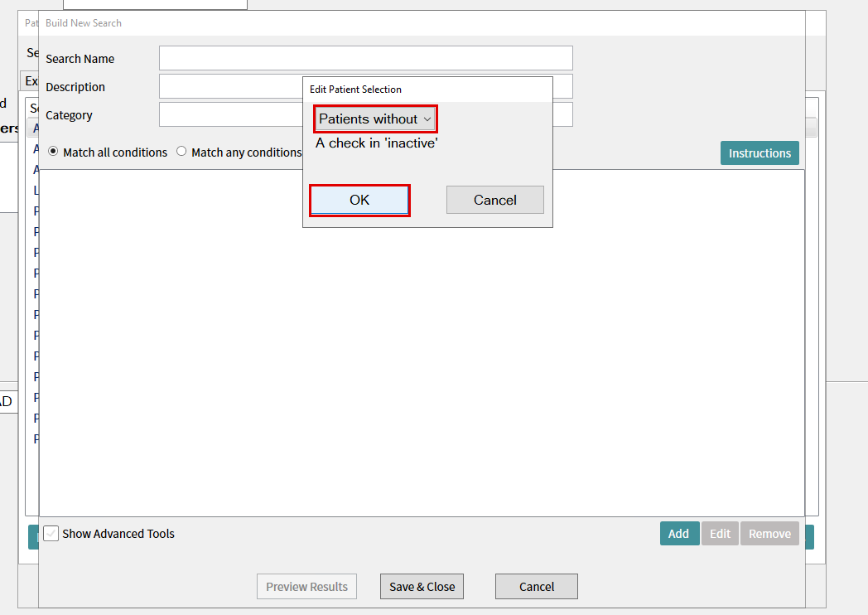Click the "A check in 'inactive'" text
The height and width of the screenshot is (615, 868).
pyautogui.click(x=376, y=143)
